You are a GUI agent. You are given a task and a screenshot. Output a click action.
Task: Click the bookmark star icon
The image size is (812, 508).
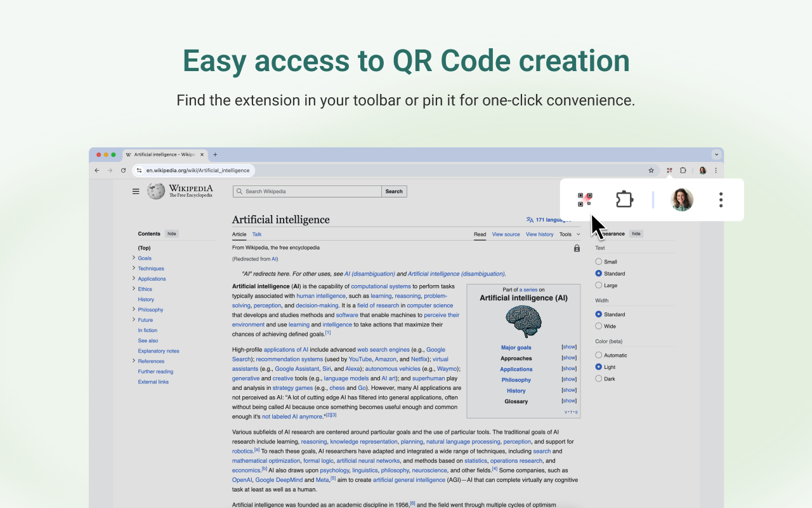(x=651, y=170)
